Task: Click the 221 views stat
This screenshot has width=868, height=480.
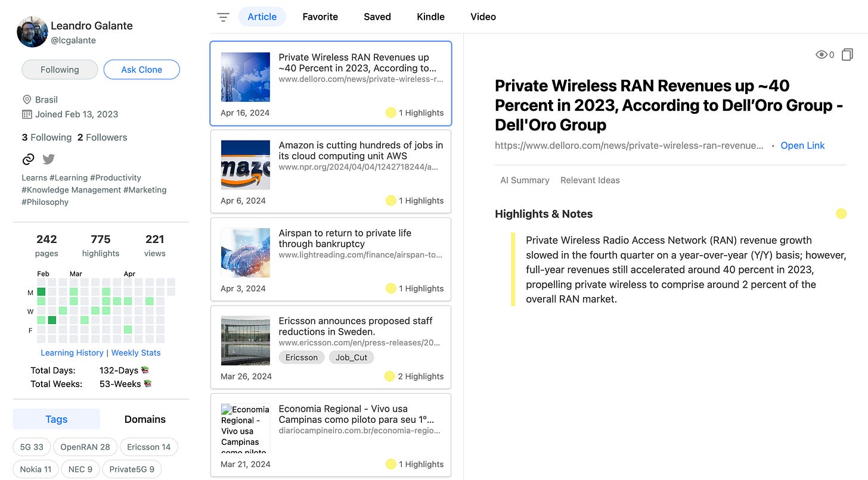Action: pos(155,245)
